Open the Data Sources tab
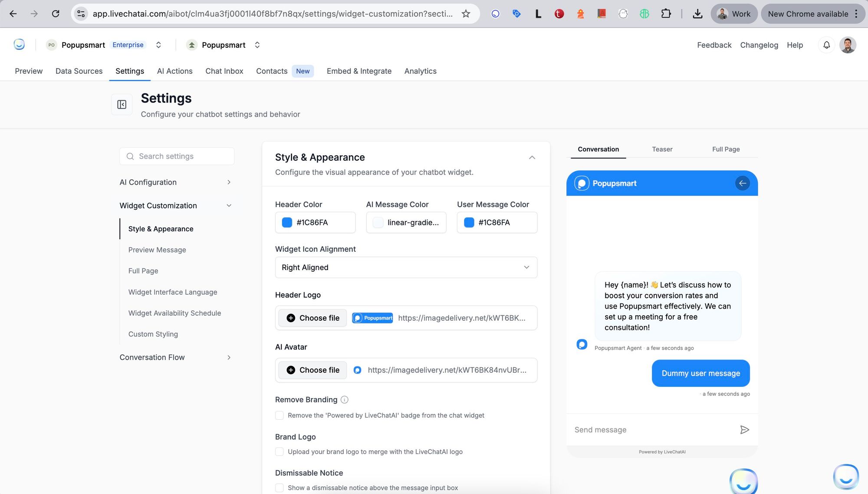Viewport: 868px width, 494px height. click(x=79, y=71)
